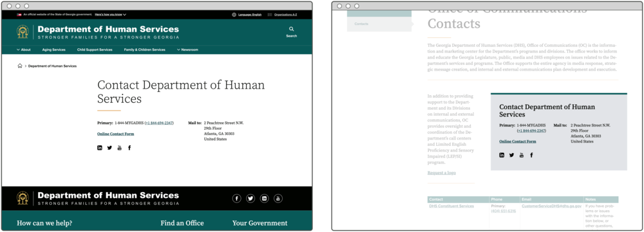Click "Your Government" footer heading

pyautogui.click(x=260, y=223)
